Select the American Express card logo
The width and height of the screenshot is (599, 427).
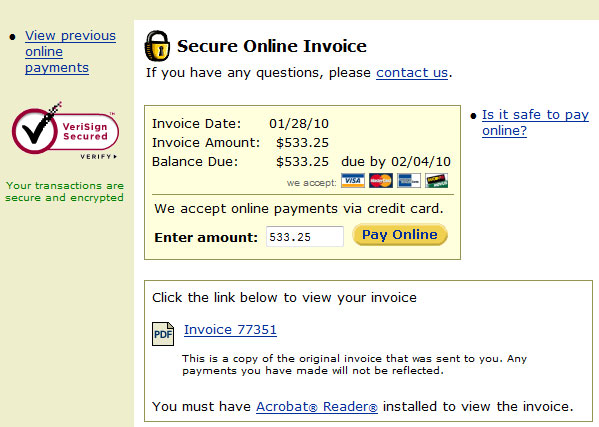(x=409, y=181)
